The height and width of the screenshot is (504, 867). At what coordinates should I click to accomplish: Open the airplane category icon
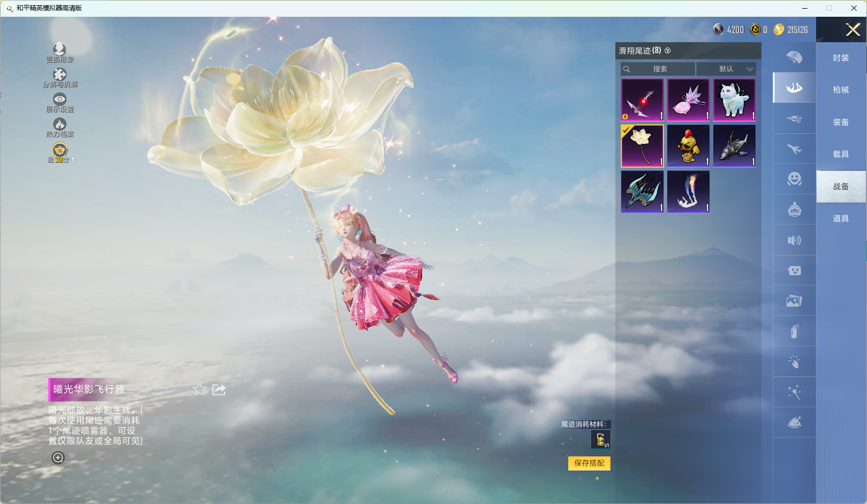(794, 148)
